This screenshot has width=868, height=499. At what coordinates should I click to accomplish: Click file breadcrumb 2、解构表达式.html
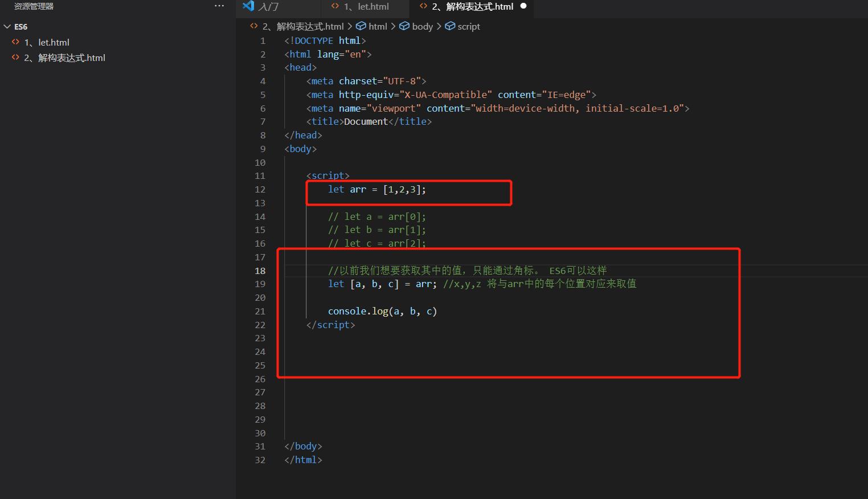point(303,26)
